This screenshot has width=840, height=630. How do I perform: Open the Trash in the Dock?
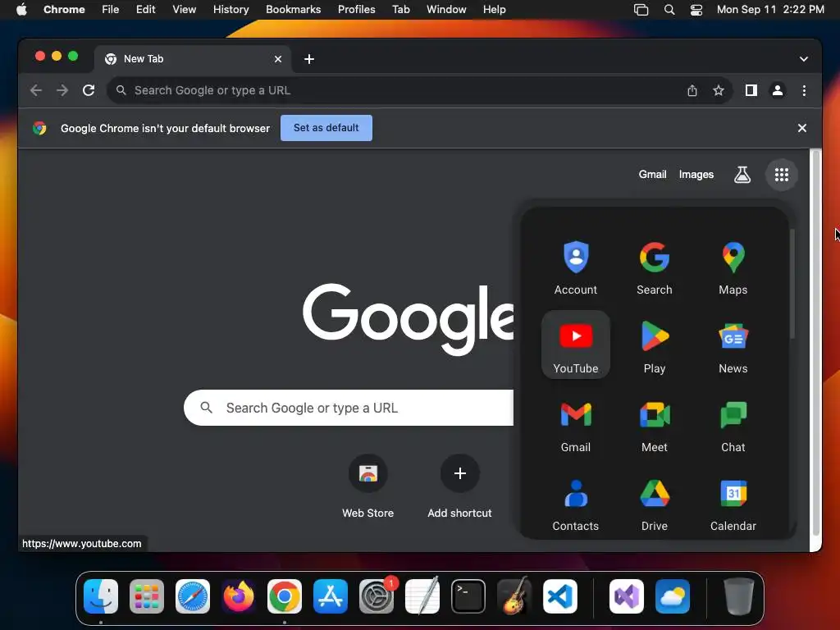[x=739, y=596]
